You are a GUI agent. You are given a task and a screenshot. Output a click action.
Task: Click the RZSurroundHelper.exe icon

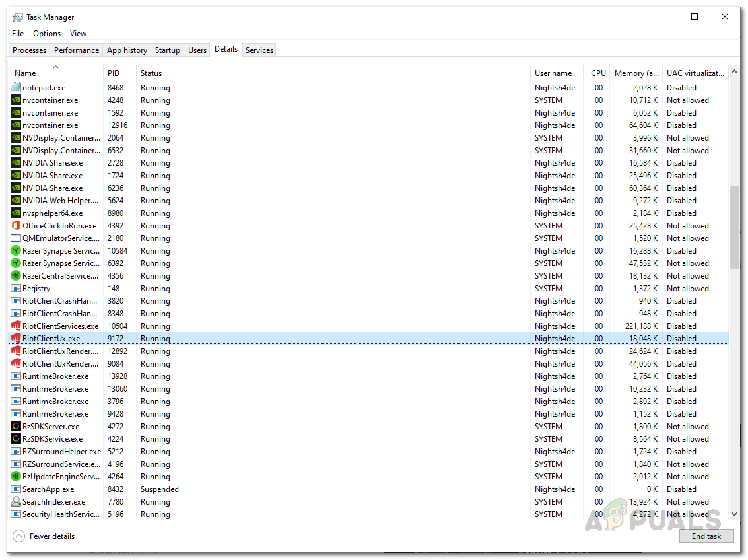coord(16,452)
